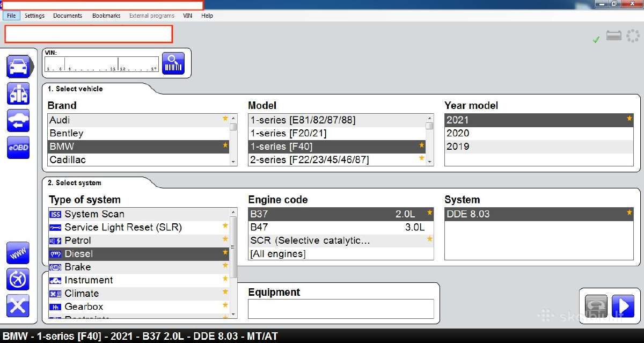644x343 pixels.
Task: Select year model 2019
Action: [x=539, y=147]
